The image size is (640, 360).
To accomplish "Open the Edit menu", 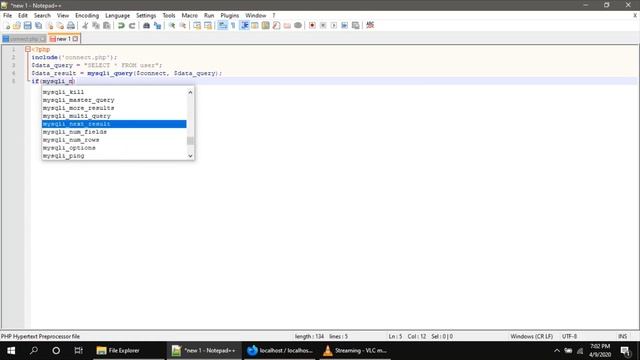I will click(x=22, y=16).
